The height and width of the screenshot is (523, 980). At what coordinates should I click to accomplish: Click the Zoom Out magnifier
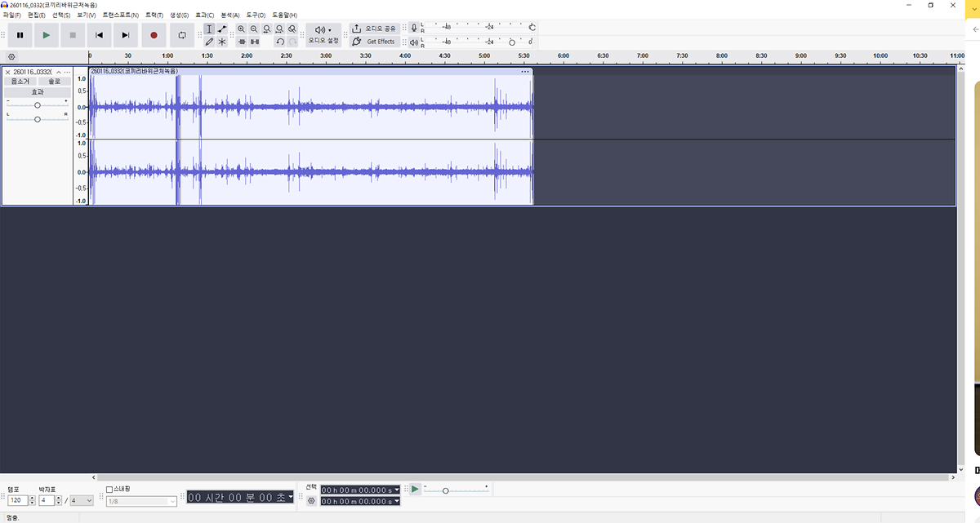[254, 29]
